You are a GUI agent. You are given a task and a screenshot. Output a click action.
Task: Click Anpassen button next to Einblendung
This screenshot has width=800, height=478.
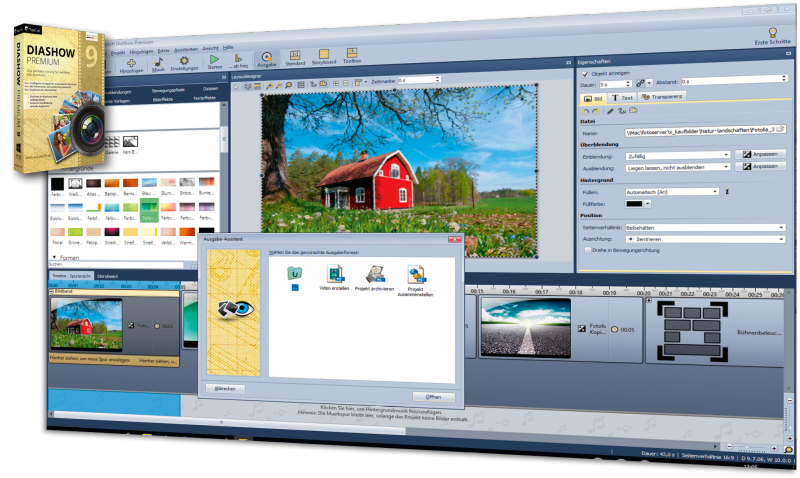pos(760,154)
